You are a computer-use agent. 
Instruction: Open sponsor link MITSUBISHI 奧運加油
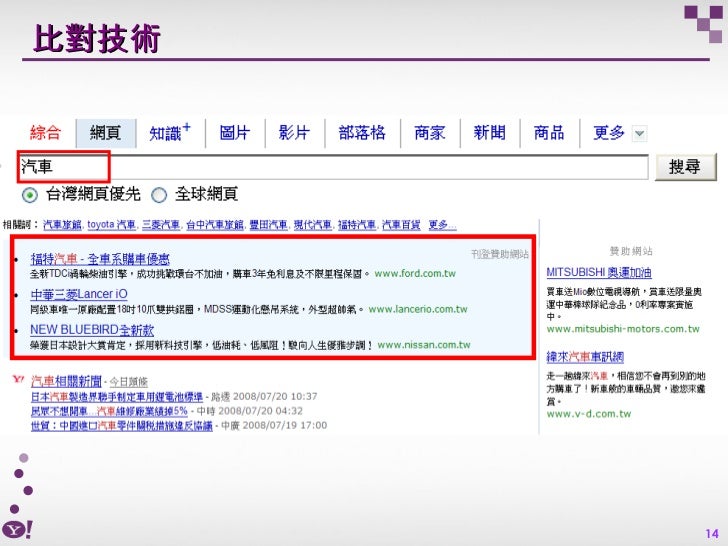[x=599, y=273]
